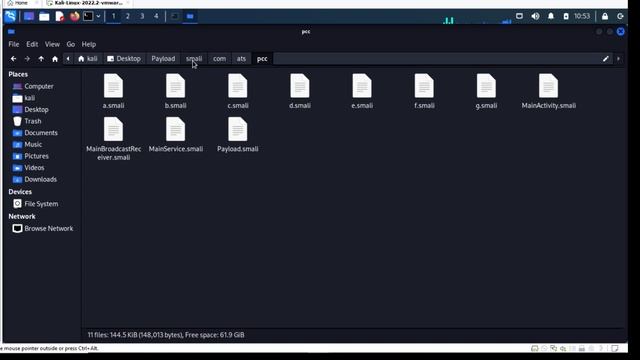The height and width of the screenshot is (360, 640).
Task: Launch text editor from top panel
Action: [60, 16]
